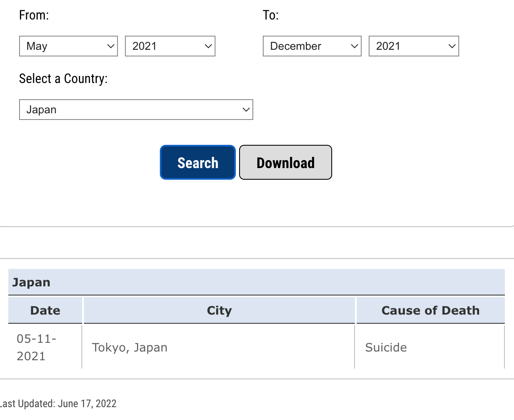Screen dimensions: 514x420
Task: Click the Suicide cause cell
Action: [430, 347]
